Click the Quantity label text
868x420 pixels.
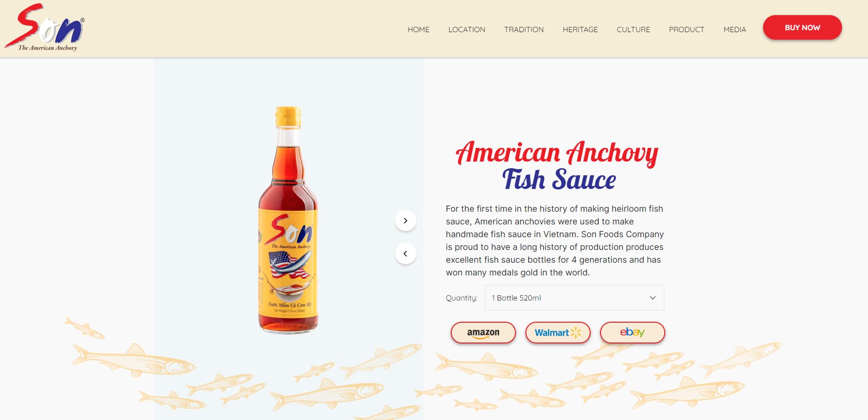point(462,298)
